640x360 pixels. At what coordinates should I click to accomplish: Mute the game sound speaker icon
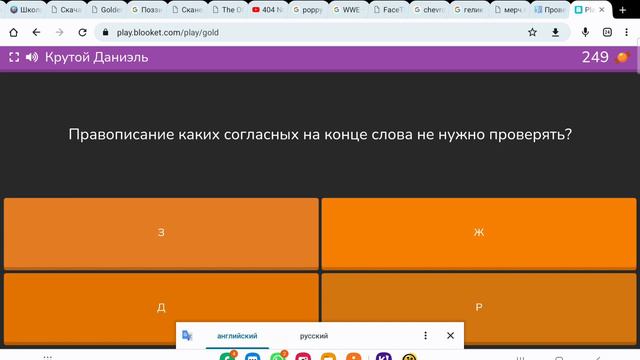pyautogui.click(x=32, y=58)
